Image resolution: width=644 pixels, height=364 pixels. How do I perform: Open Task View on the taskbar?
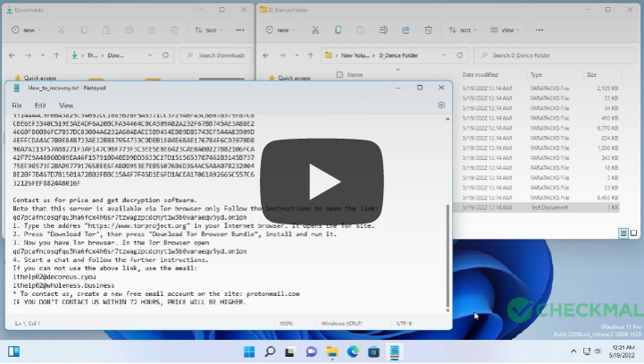coord(290,351)
